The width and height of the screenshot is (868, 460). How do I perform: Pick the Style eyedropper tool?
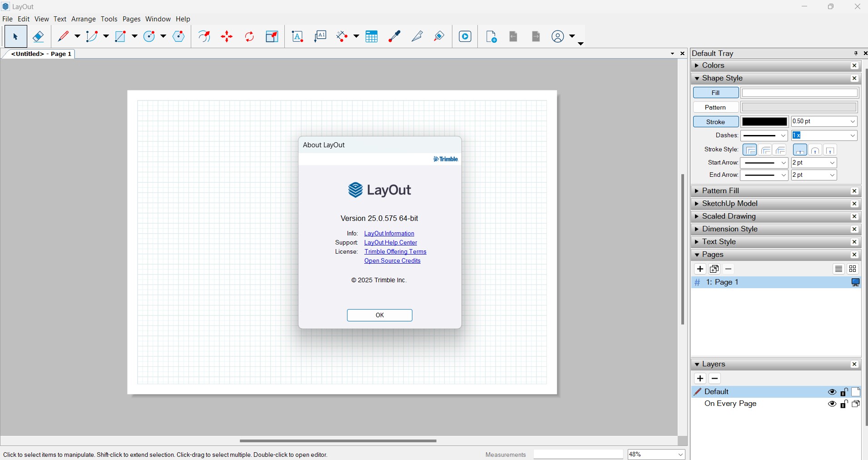[394, 36]
